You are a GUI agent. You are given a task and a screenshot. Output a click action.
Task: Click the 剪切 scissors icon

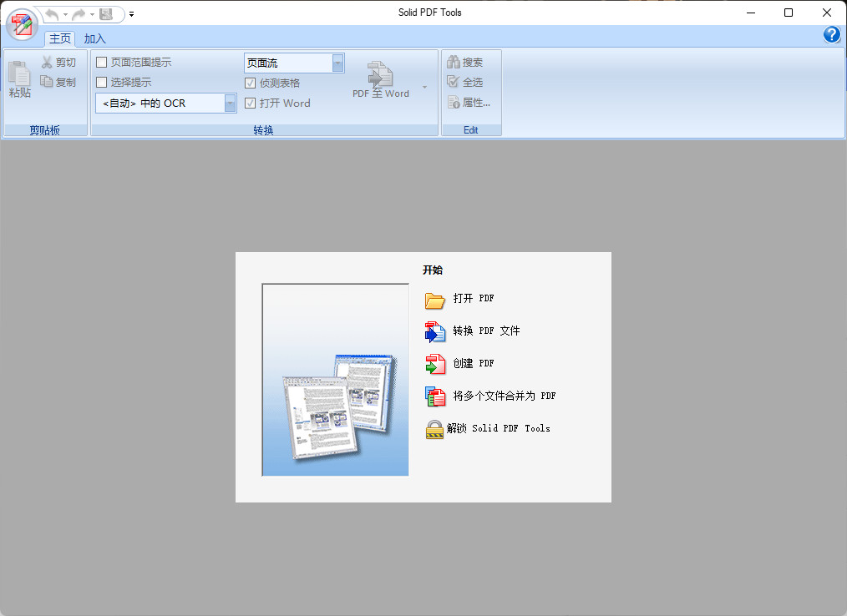[x=47, y=62]
